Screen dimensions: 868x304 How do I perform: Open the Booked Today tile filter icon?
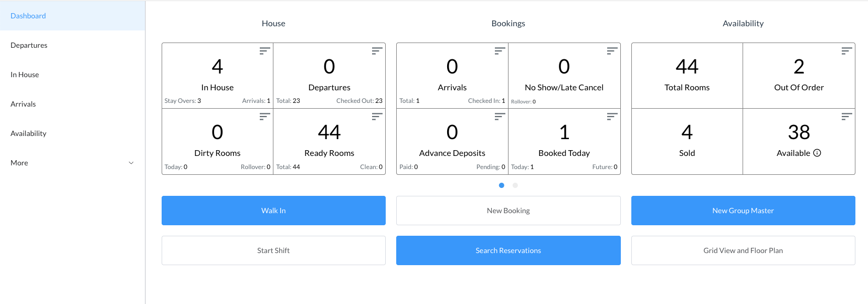click(x=612, y=117)
